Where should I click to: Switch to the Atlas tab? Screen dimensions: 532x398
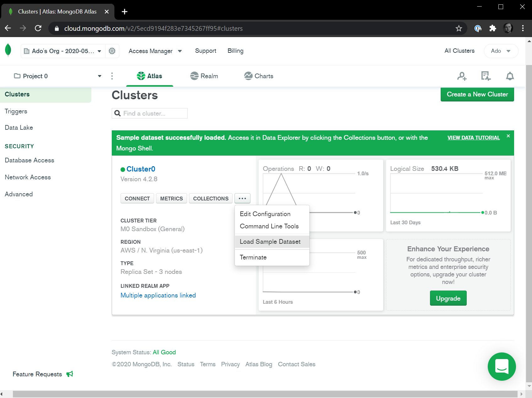[x=150, y=76]
